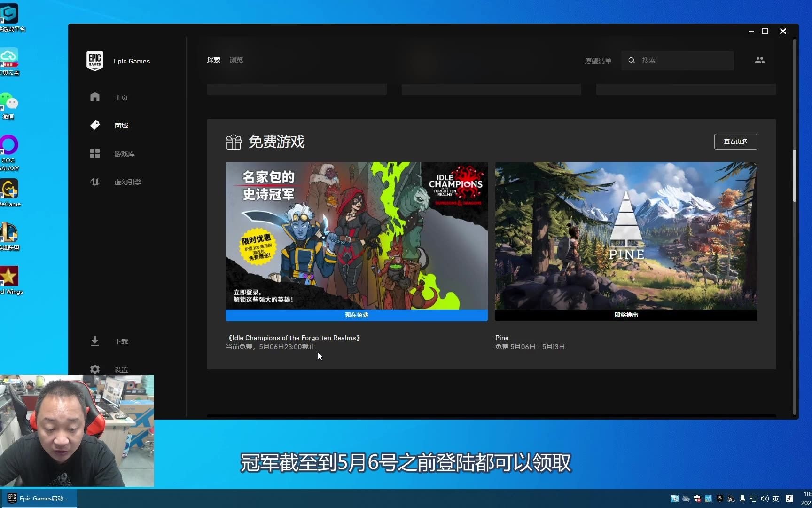The image size is (812, 508).
Task: Click the search magnifier icon
Action: pos(632,60)
